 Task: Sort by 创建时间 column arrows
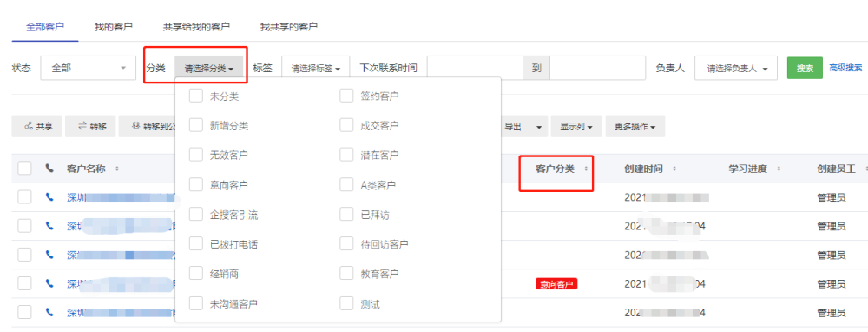click(x=674, y=169)
